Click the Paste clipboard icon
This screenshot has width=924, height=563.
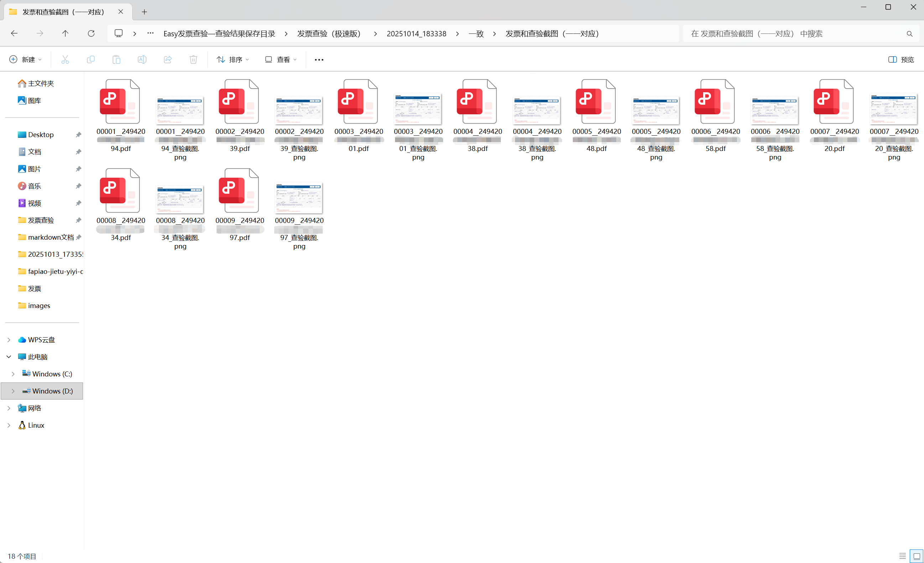click(x=116, y=59)
